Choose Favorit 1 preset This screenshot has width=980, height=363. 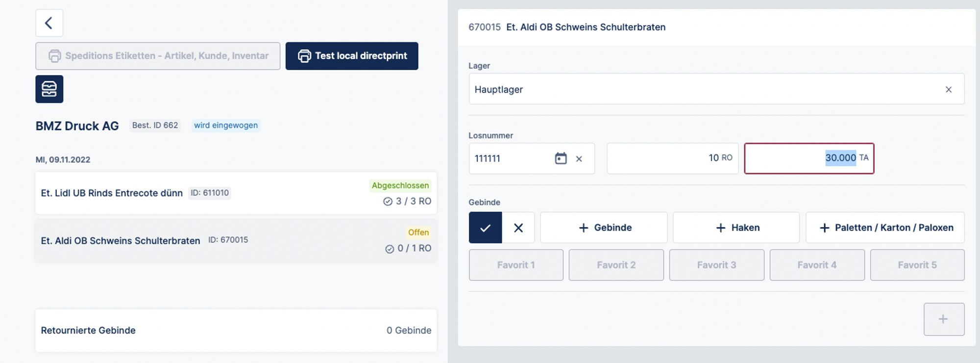tap(516, 265)
